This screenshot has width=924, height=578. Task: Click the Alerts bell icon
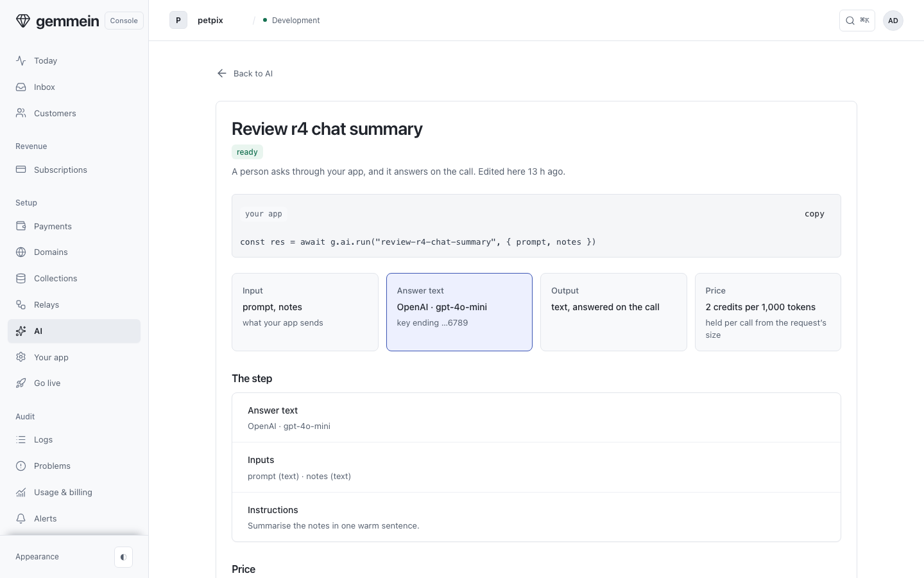21,518
